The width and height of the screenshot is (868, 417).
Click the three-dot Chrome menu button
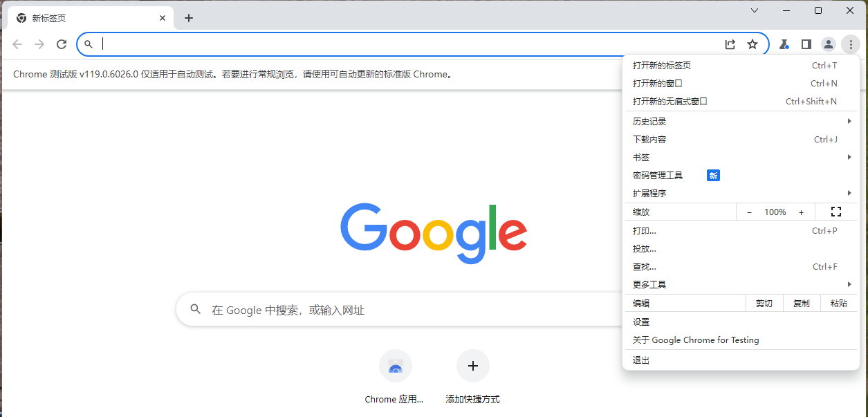[x=851, y=44]
